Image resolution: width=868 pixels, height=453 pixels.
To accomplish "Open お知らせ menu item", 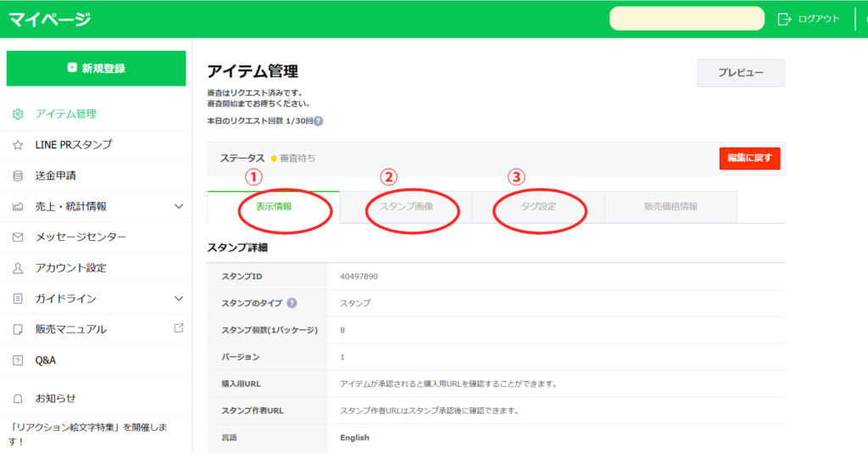I will point(55,399).
